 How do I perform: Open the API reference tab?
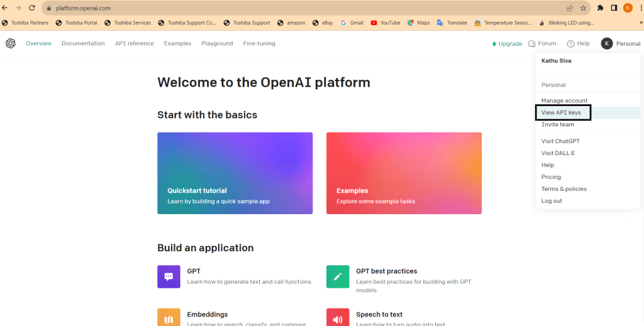(x=135, y=43)
